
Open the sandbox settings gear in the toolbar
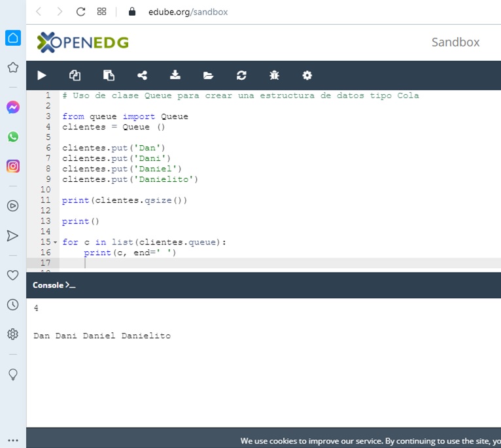click(307, 75)
